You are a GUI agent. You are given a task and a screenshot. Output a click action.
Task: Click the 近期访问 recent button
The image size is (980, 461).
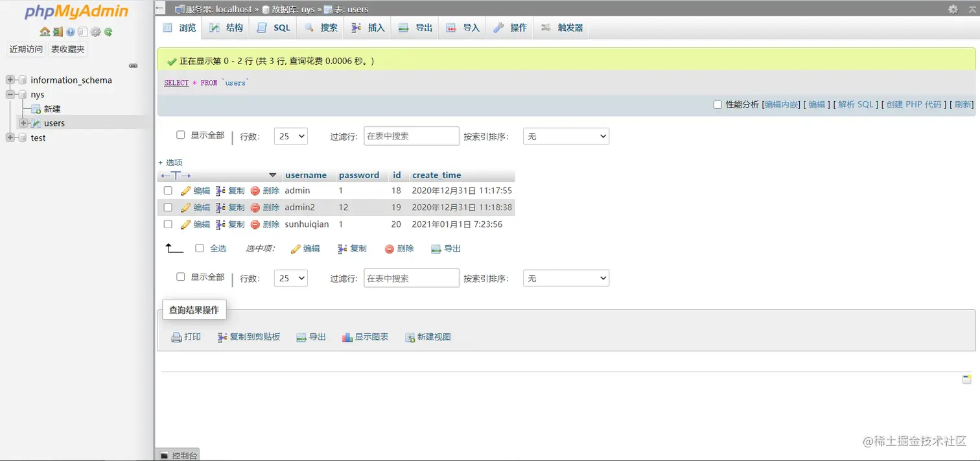[x=26, y=49]
